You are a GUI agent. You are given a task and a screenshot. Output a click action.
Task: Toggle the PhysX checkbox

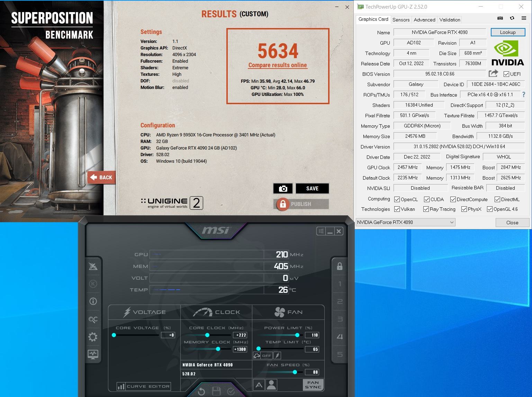click(464, 209)
